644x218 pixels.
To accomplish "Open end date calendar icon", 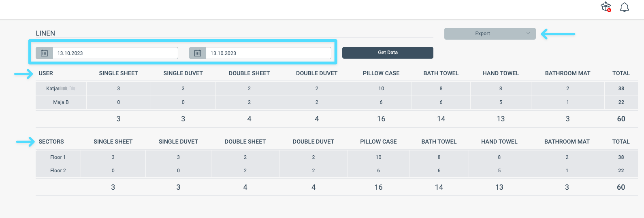I will click(x=197, y=53).
